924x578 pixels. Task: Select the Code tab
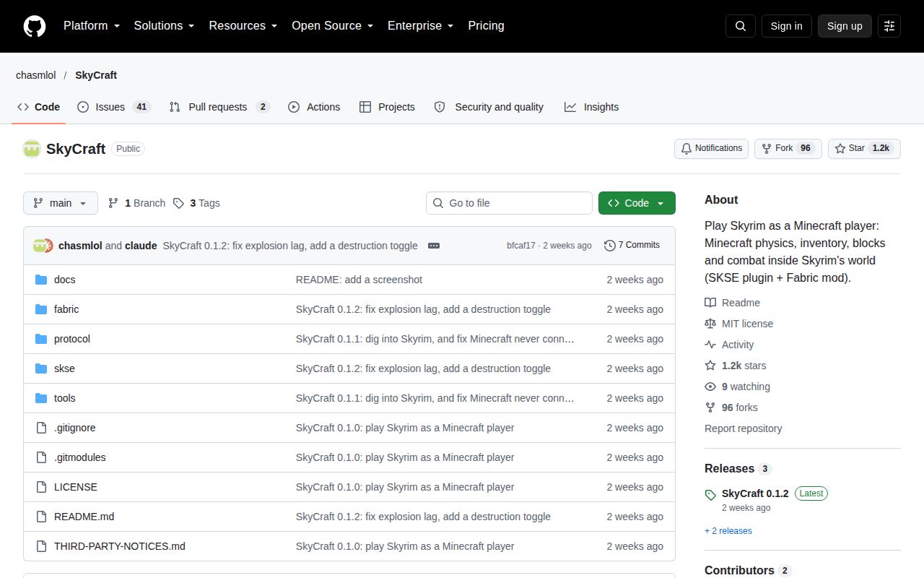click(x=39, y=107)
